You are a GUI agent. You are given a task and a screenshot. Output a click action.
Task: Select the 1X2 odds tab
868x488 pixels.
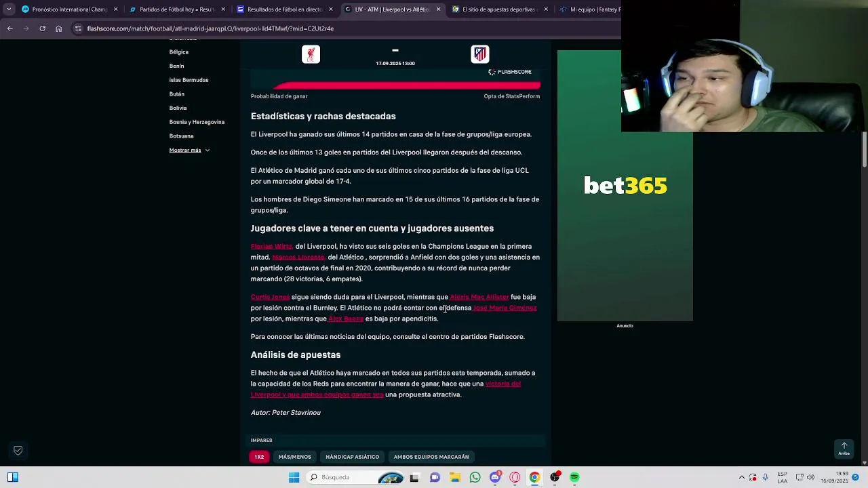(x=259, y=457)
